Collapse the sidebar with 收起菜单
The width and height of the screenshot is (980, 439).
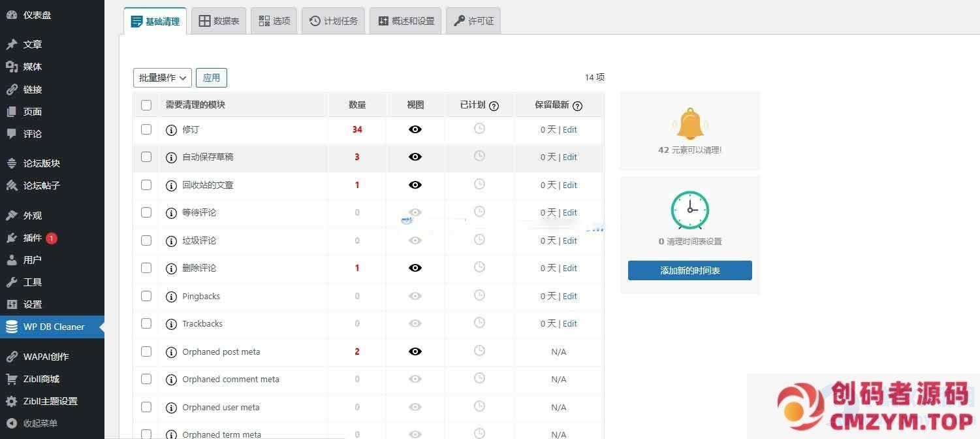(x=40, y=423)
